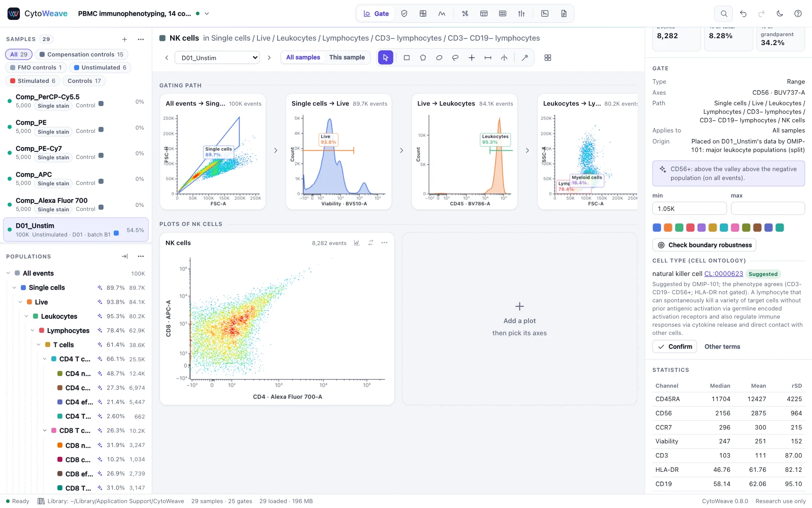
Task: Click Check boundary robustness button
Action: pyautogui.click(x=704, y=245)
